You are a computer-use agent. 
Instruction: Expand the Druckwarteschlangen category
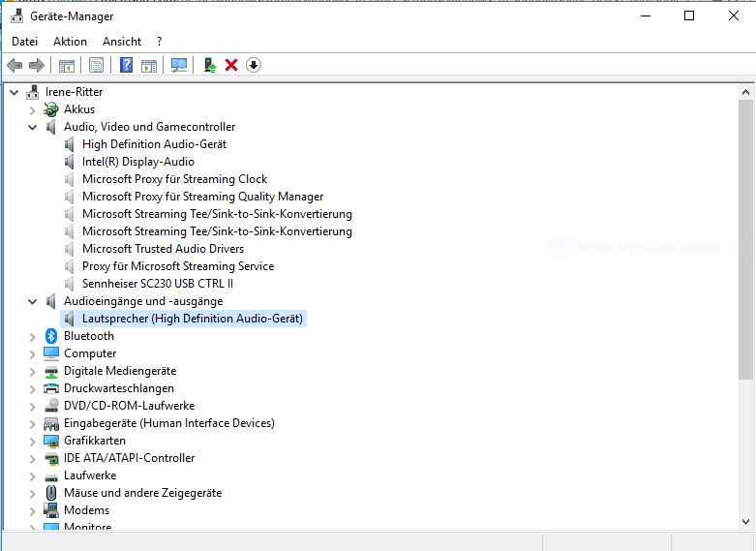pyautogui.click(x=32, y=389)
